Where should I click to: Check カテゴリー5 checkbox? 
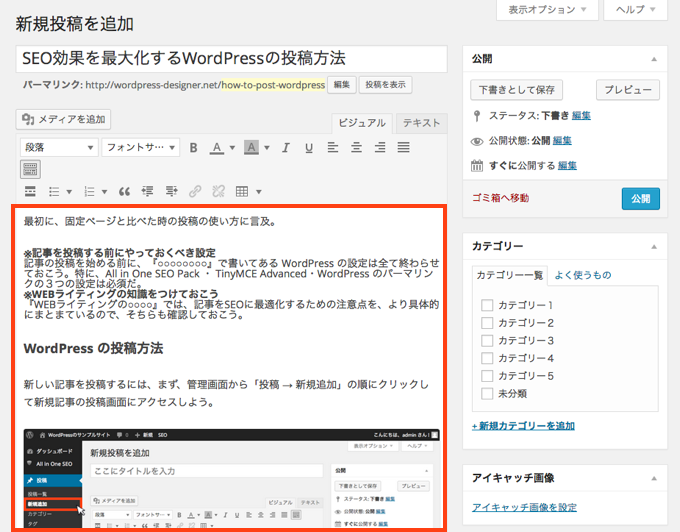[487, 376]
